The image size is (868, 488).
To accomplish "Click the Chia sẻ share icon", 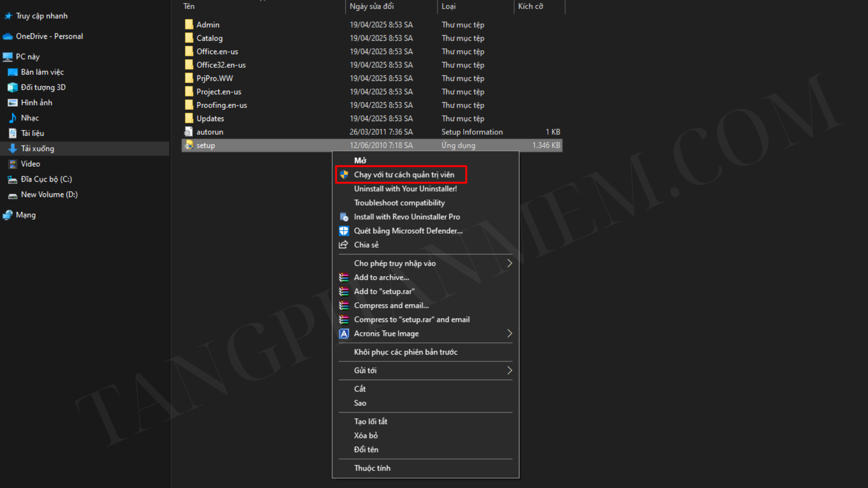I will click(344, 245).
